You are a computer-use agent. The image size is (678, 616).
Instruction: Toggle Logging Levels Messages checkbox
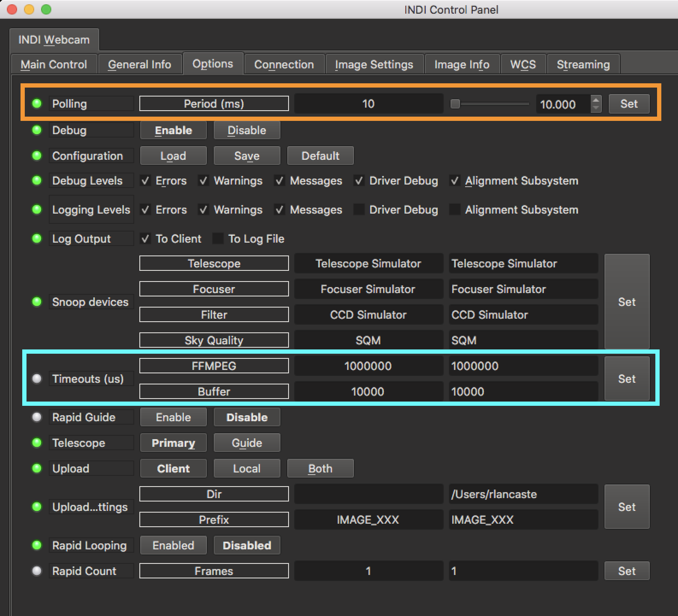click(x=280, y=210)
